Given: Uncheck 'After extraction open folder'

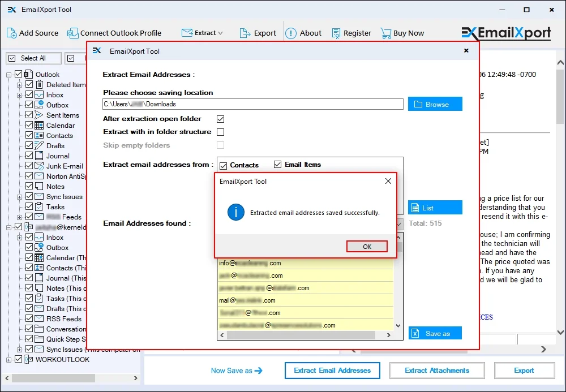Looking at the screenshot, I should coord(220,119).
